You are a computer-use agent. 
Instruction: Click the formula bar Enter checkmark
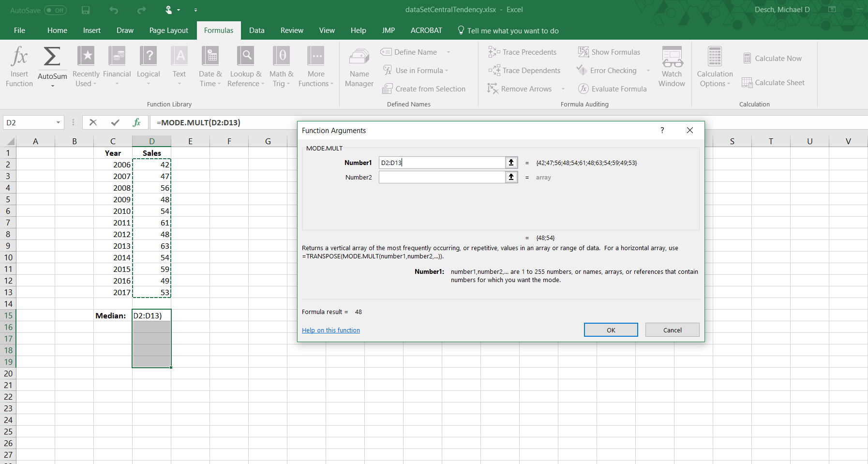click(115, 123)
